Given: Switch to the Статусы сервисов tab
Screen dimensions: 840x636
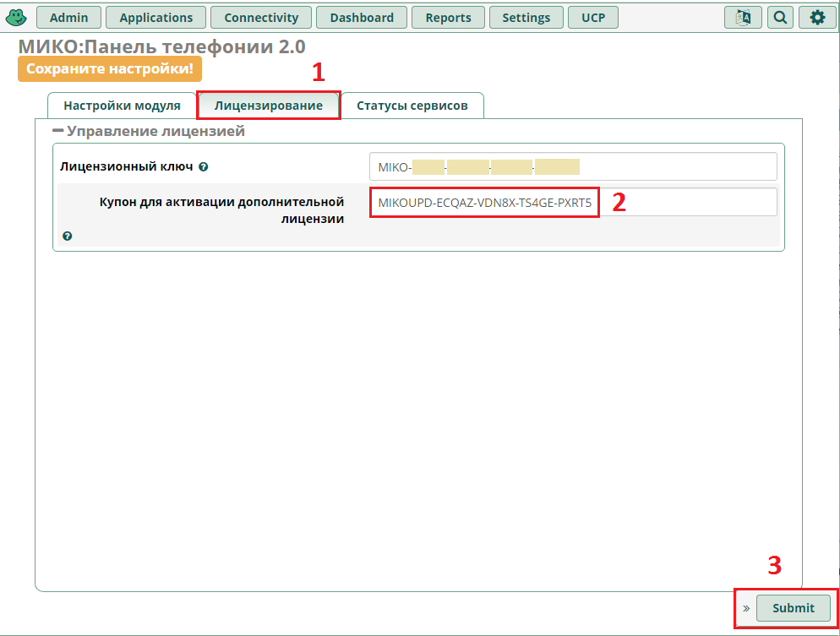Looking at the screenshot, I should click(412, 106).
